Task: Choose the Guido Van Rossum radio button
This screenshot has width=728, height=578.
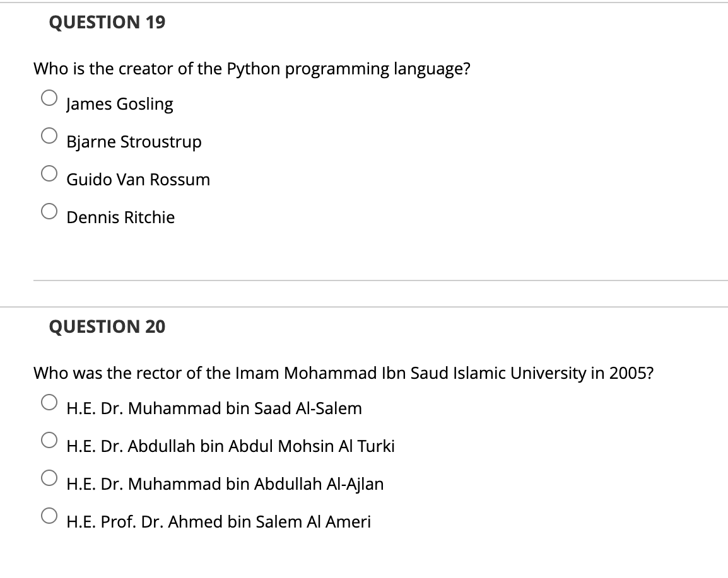Action: click(50, 174)
